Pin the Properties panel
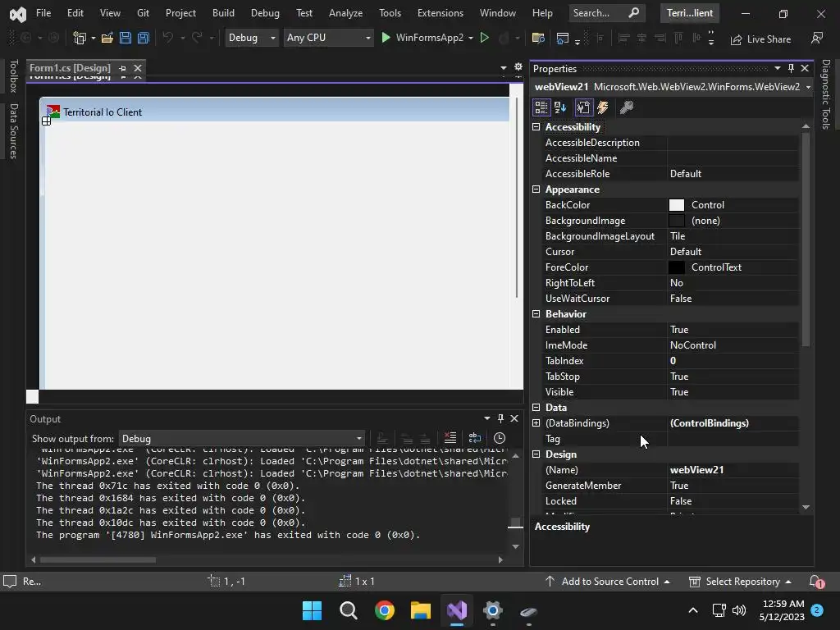The image size is (840, 630). pyautogui.click(x=791, y=68)
